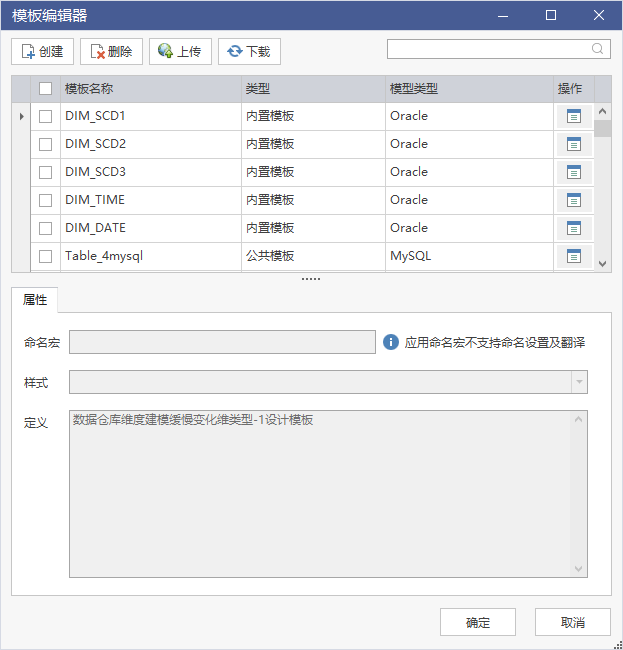Screen dimensions: 623x650
Task: Open the operation icon for DIM_TIME
Action: (x=574, y=200)
